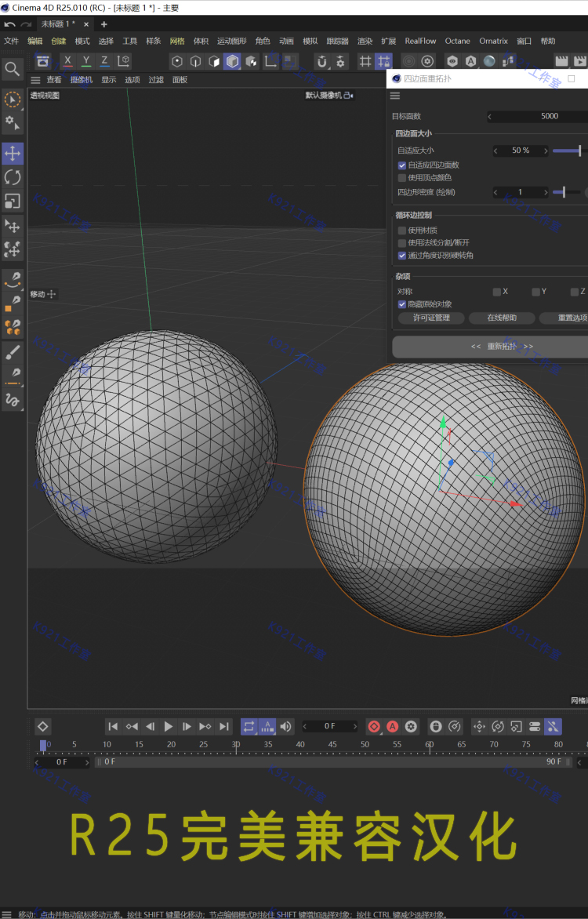This screenshot has height=919, width=588.
Task: Switch to edges mode icon
Action: pyautogui.click(x=196, y=61)
